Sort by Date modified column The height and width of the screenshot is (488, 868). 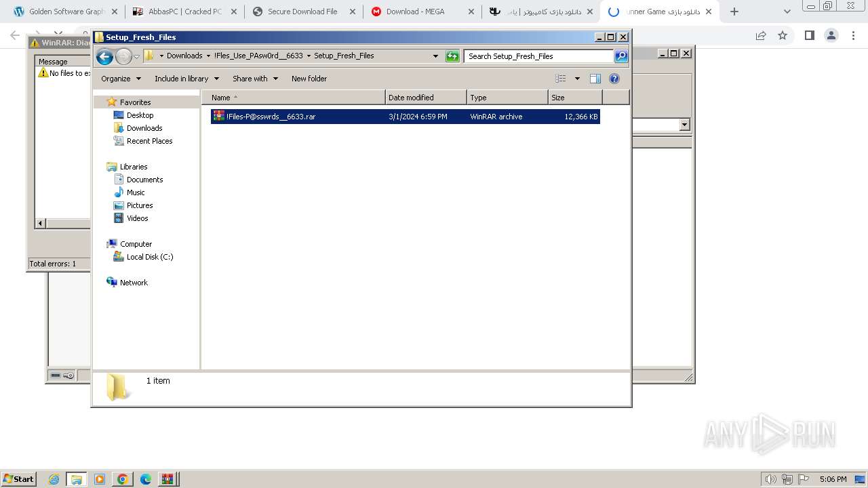pyautogui.click(x=426, y=98)
